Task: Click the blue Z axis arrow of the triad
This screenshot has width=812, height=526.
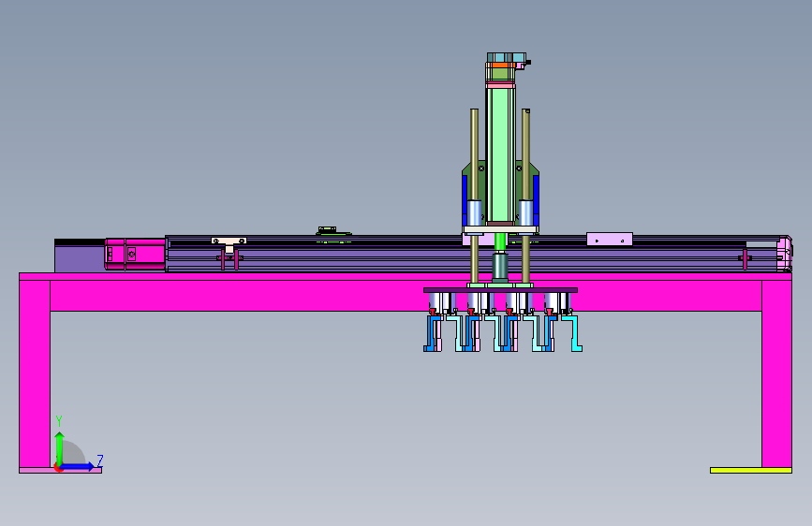Action: (78, 466)
